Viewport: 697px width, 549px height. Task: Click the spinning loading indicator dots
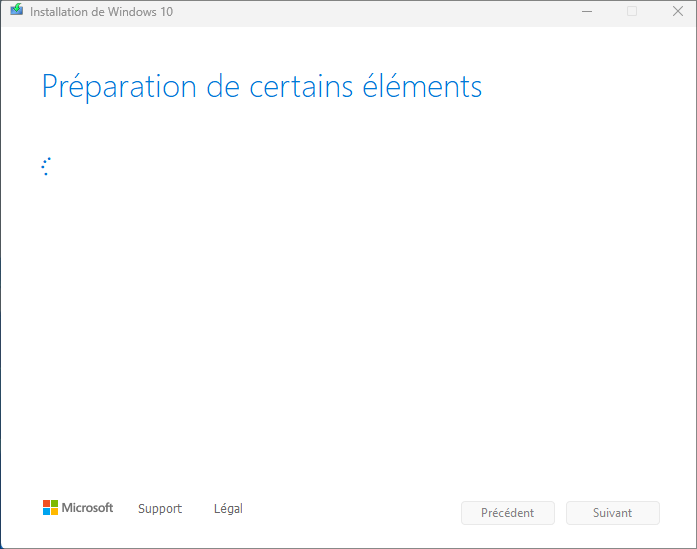pos(45,166)
